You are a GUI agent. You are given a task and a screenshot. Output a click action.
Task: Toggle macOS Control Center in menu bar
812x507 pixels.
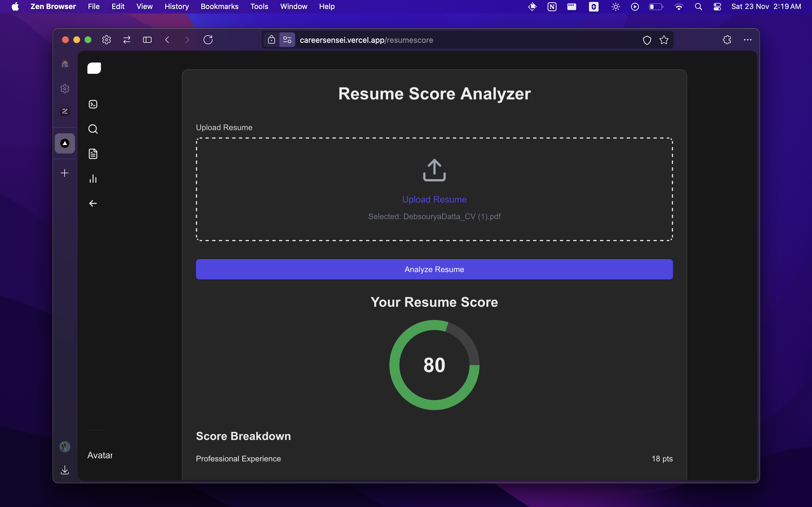pyautogui.click(x=717, y=7)
